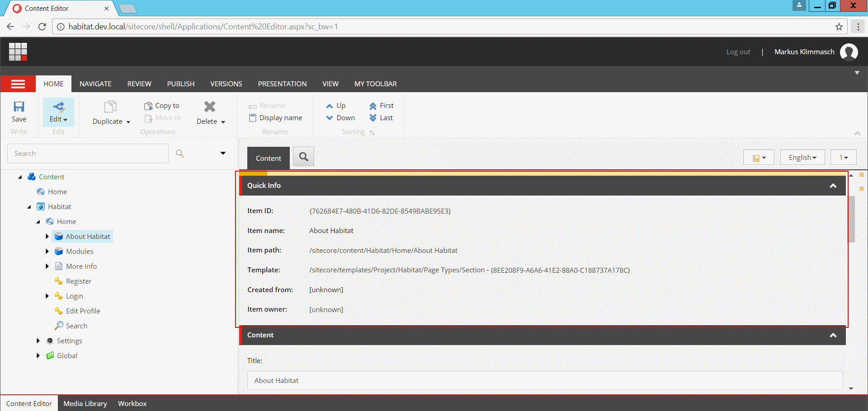The height and width of the screenshot is (411, 868).
Task: Open the search tab beside Content
Action: pyautogui.click(x=303, y=157)
